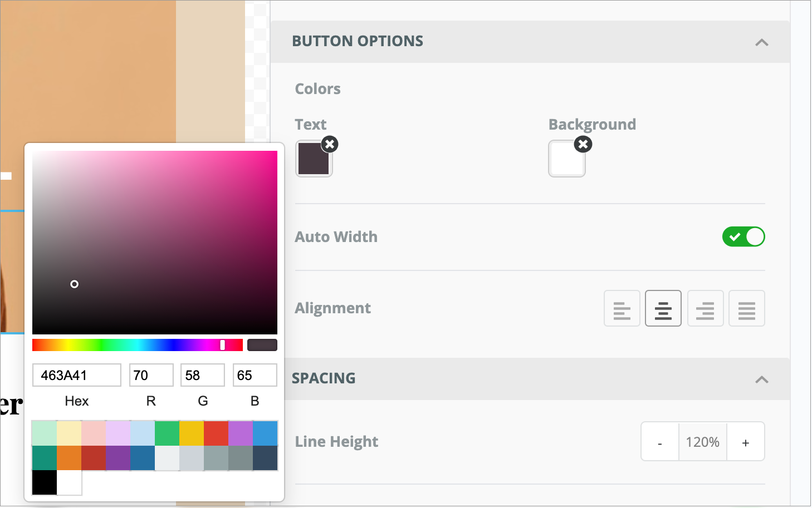Decrease Line Height with minus button
The width and height of the screenshot is (812, 508).
click(x=660, y=442)
